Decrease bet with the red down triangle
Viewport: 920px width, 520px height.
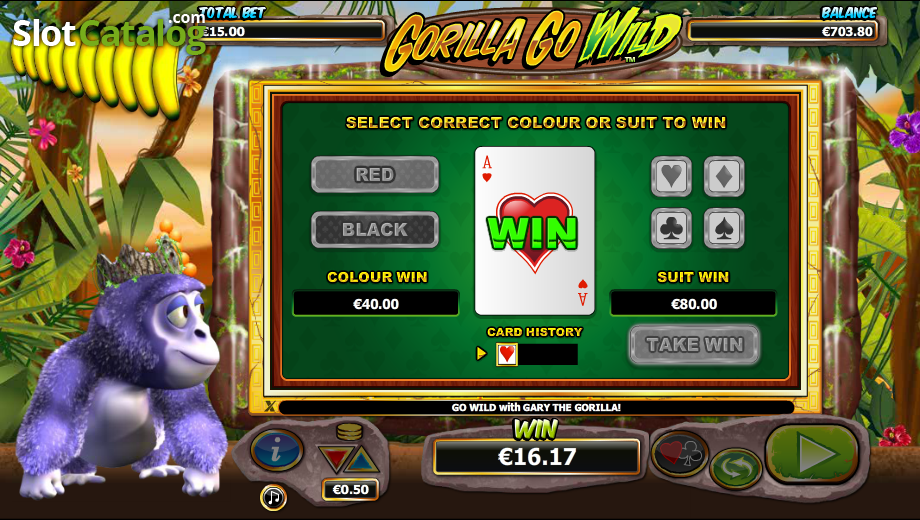(335, 458)
